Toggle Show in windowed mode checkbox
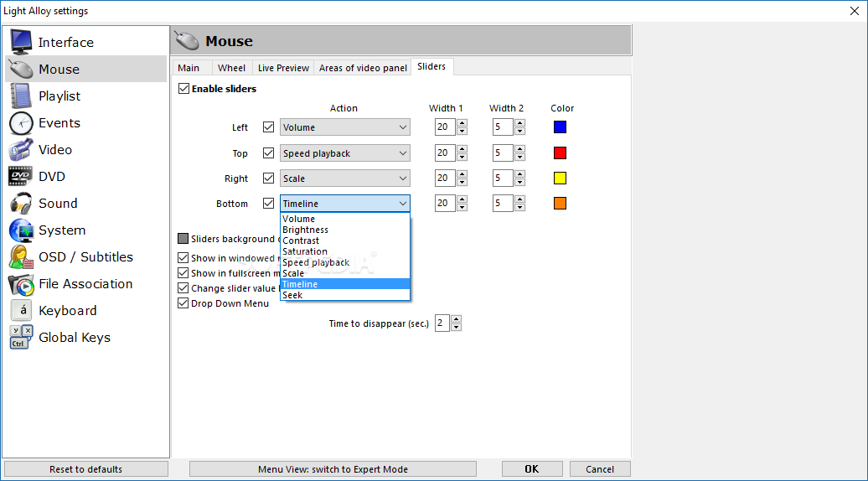Image resolution: width=868 pixels, height=481 pixels. click(x=183, y=258)
